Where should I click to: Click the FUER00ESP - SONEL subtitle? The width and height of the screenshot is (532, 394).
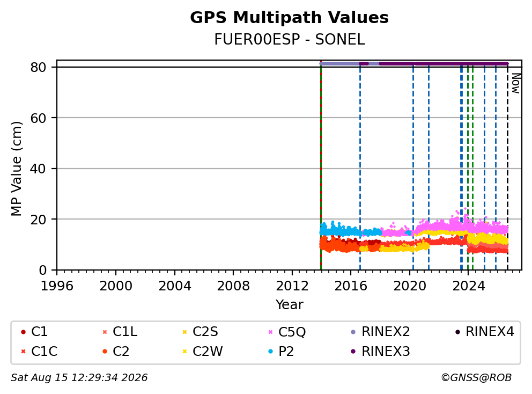click(x=290, y=40)
